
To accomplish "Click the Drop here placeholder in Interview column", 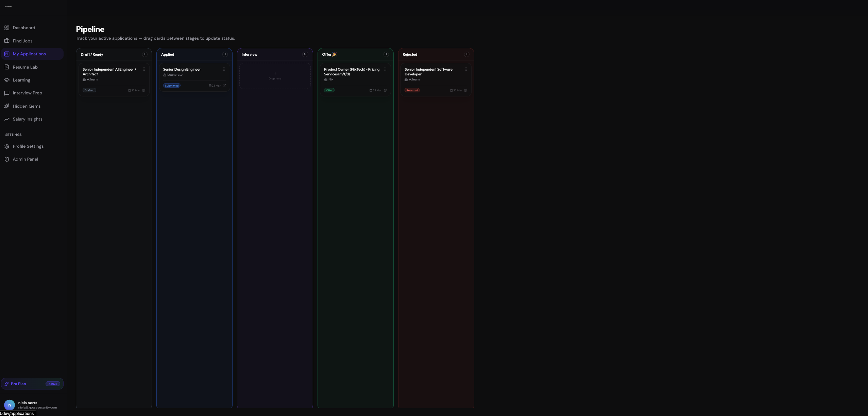I will (275, 76).
